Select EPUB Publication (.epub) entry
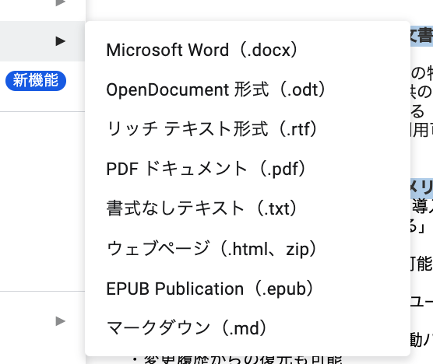 pos(247,289)
